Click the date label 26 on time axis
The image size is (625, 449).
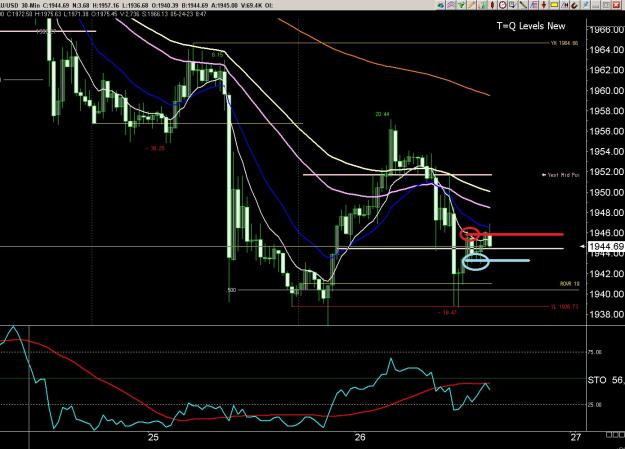point(360,437)
